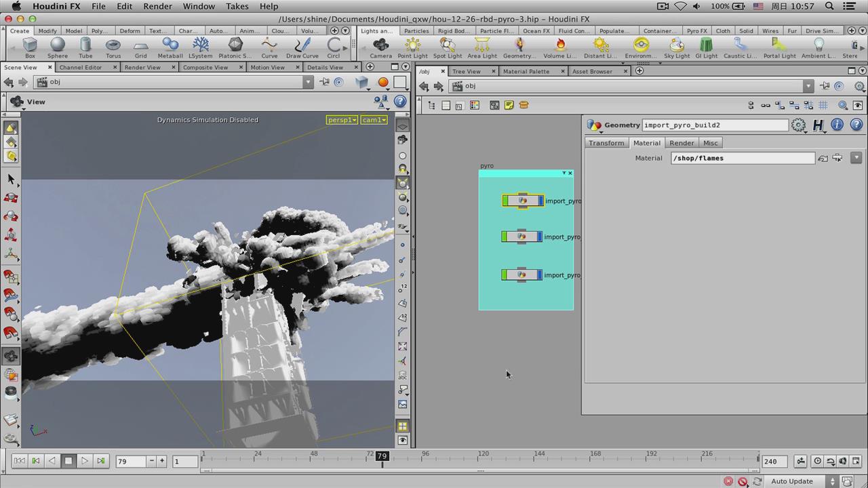Edit the node name import_pyro_build2 field
This screenshot has height=488, width=868.
click(715, 125)
